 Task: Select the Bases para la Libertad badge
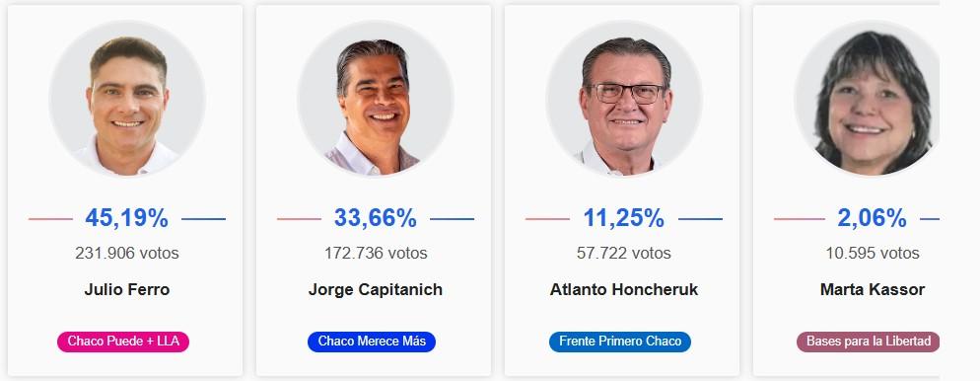tap(869, 342)
